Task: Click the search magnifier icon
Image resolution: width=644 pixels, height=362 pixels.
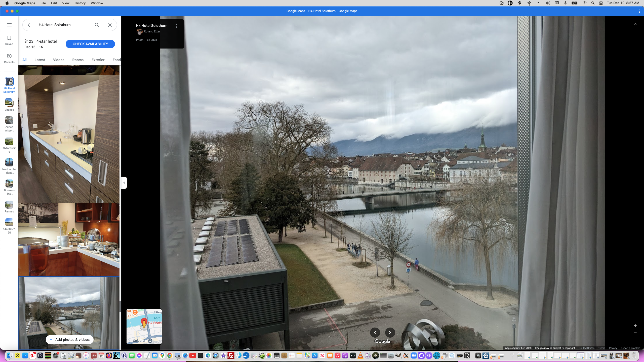Action: click(97, 25)
